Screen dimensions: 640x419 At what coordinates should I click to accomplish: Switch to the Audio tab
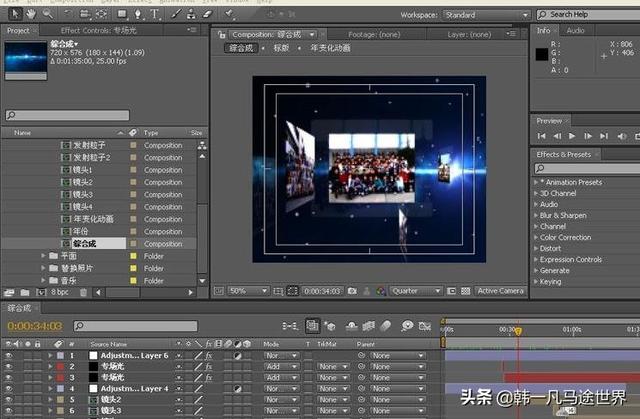pyautogui.click(x=575, y=30)
